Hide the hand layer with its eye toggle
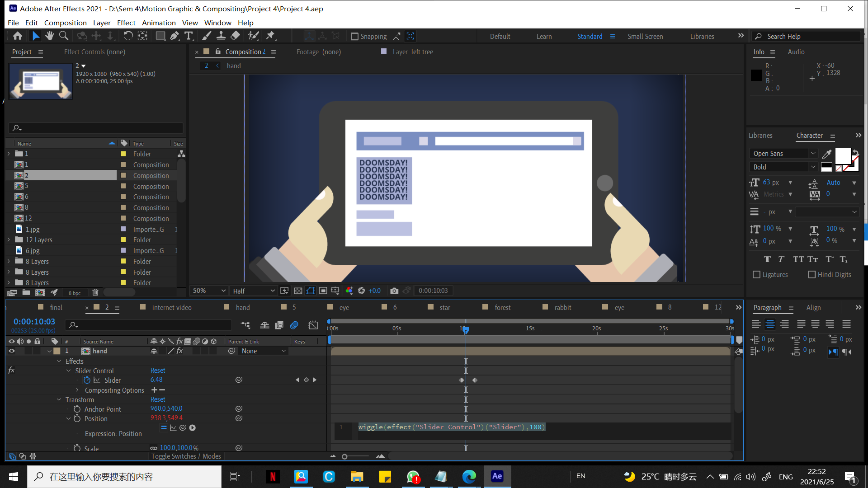The width and height of the screenshot is (868, 488). click(12, 351)
